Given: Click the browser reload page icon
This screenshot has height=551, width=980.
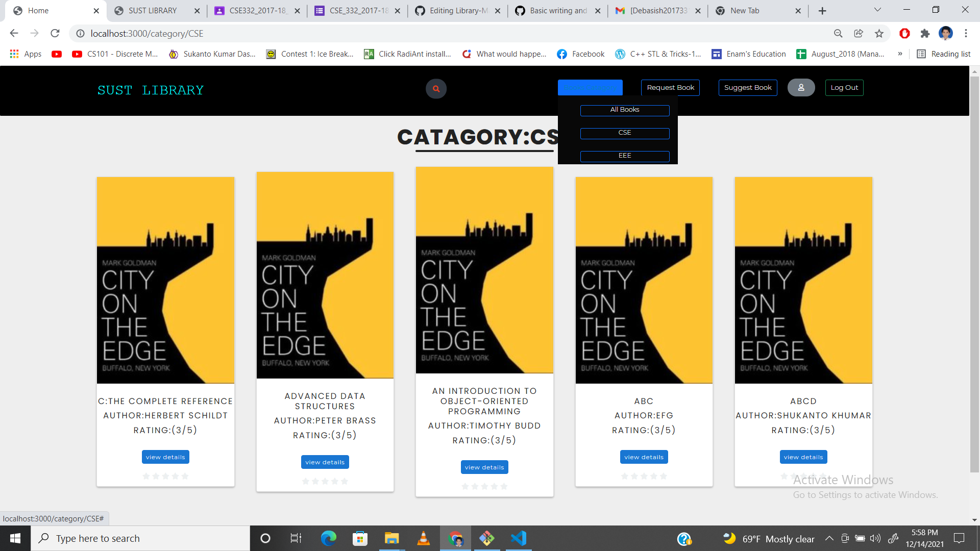Looking at the screenshot, I should click(x=55, y=34).
